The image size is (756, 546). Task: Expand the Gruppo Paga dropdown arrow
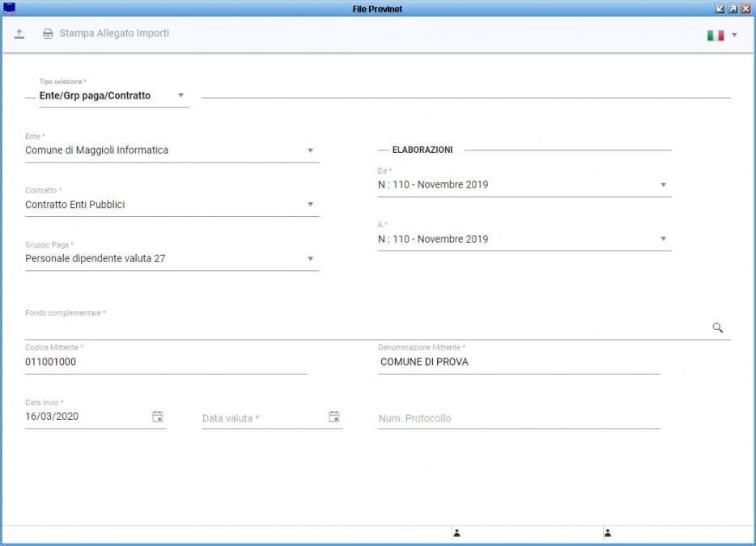[311, 259]
